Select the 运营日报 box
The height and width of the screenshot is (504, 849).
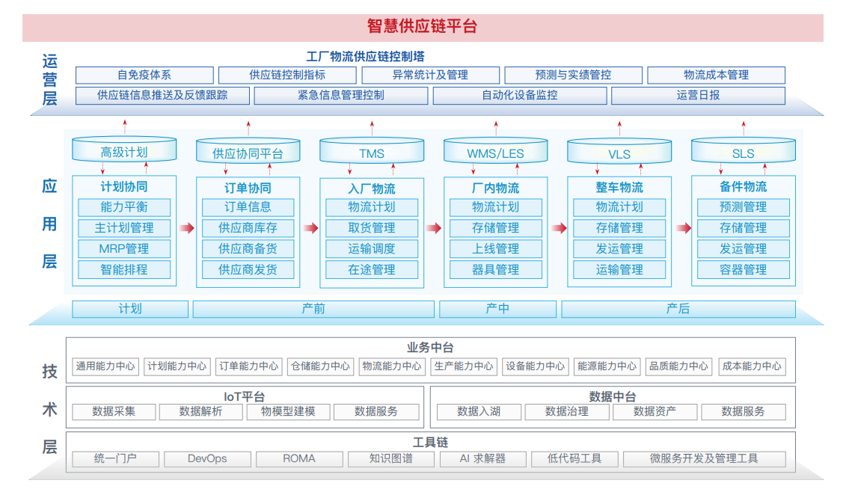[x=699, y=96]
